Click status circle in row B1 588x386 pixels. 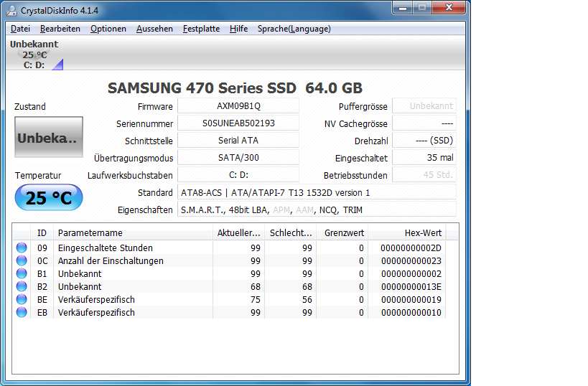pos(22,273)
